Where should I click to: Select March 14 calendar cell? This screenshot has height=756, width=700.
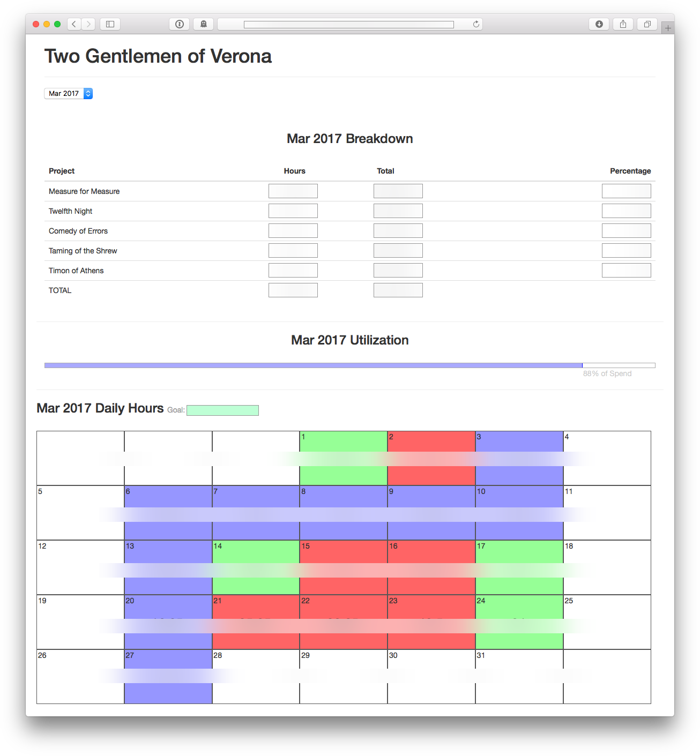click(256, 567)
